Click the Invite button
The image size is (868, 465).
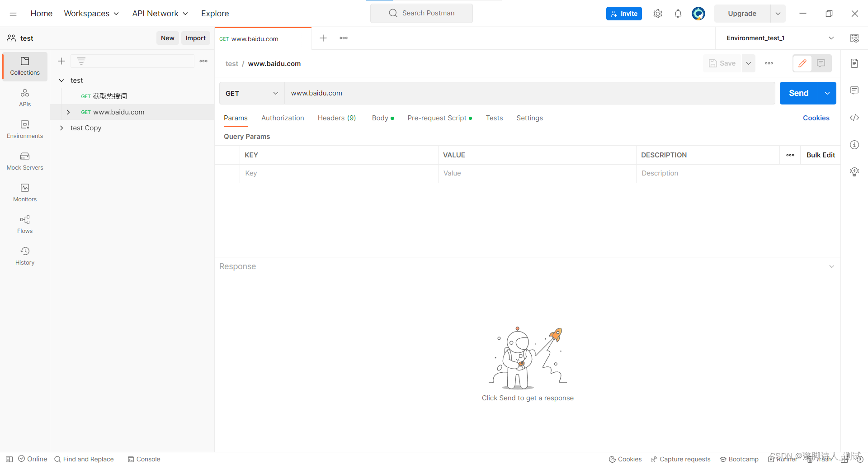click(x=624, y=14)
